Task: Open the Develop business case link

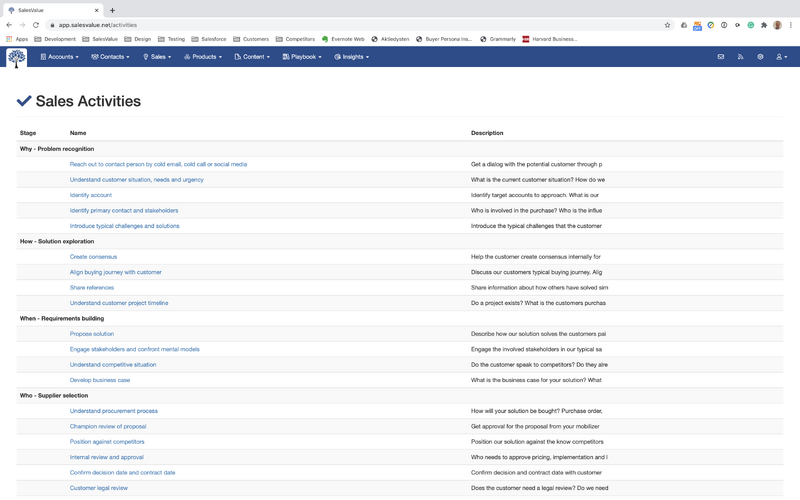Action: [x=100, y=380]
